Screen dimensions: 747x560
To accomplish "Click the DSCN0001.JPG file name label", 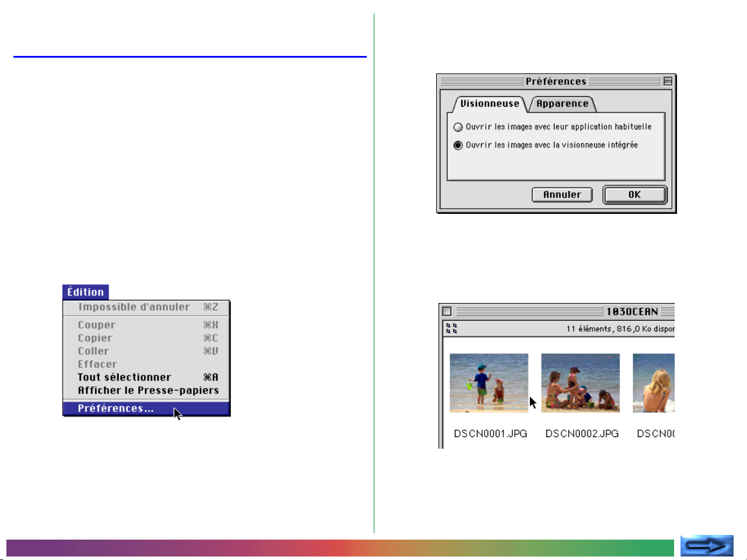I will 490,434.
